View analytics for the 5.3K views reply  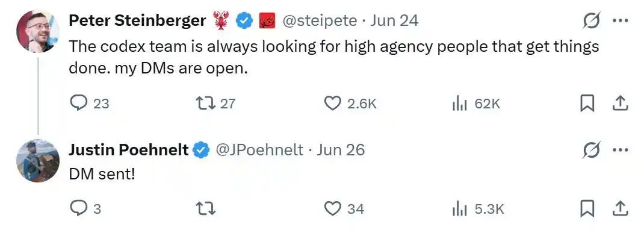pyautogui.click(x=478, y=209)
